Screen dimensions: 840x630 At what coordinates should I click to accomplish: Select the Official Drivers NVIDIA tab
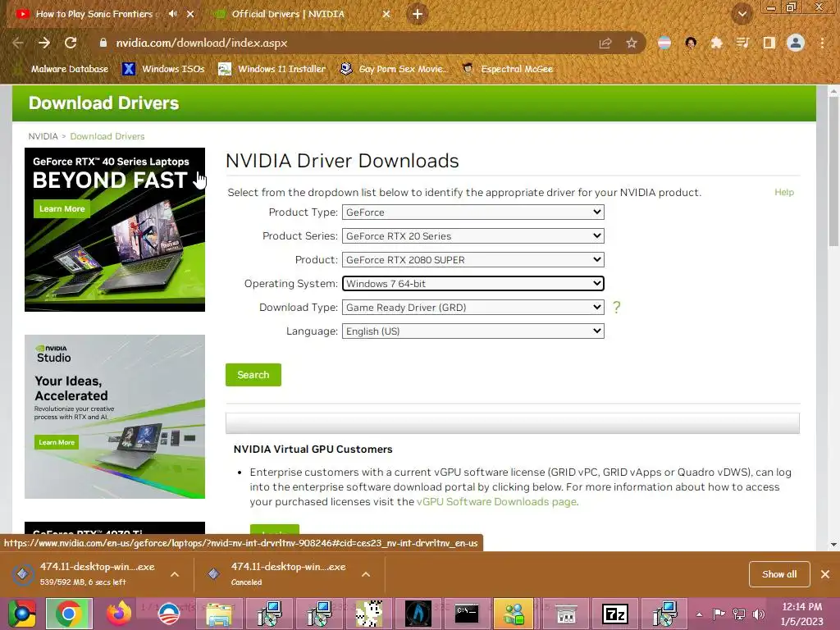point(288,14)
